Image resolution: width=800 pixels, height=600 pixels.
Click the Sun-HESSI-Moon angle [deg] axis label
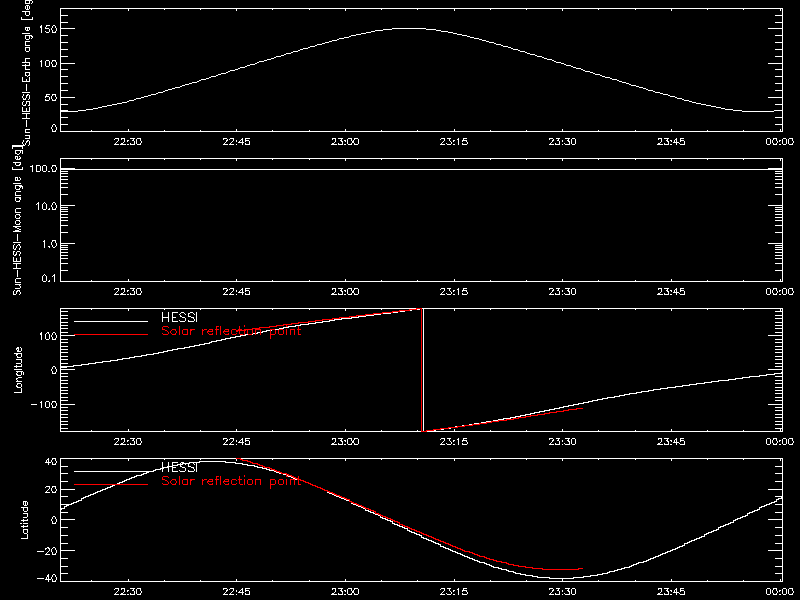[17, 220]
